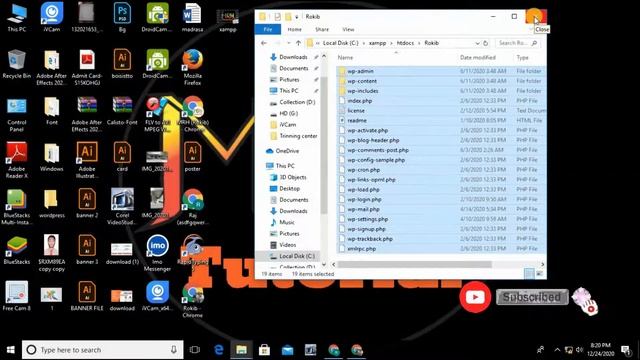The width and height of the screenshot is (640, 360).
Task: Open the Calisto Font archive
Action: click(x=122, y=111)
